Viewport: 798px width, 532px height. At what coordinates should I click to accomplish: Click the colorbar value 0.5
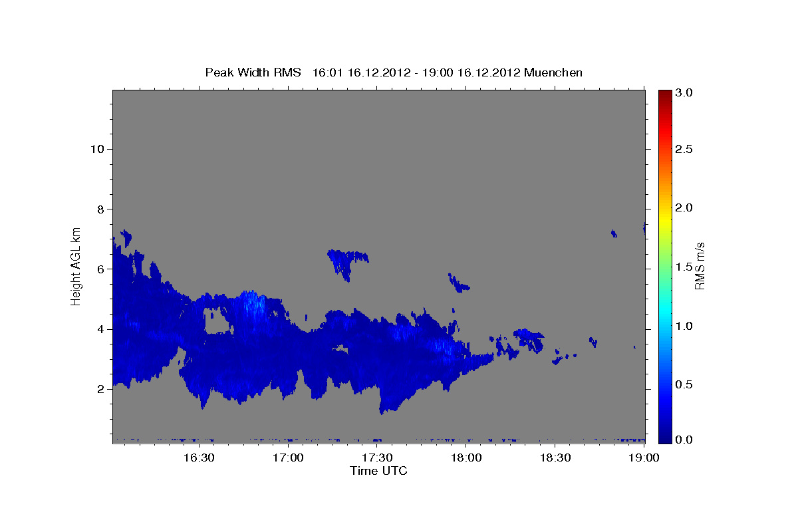684,384
